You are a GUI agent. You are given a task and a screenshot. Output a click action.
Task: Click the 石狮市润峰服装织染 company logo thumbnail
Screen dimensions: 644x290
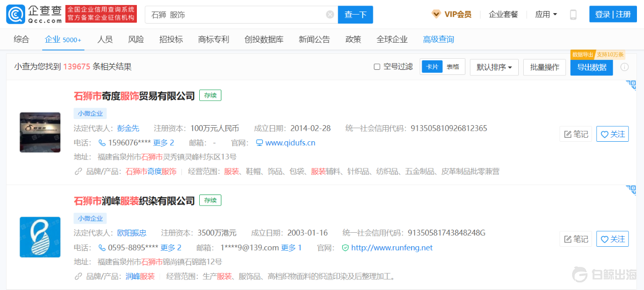pyautogui.click(x=40, y=237)
